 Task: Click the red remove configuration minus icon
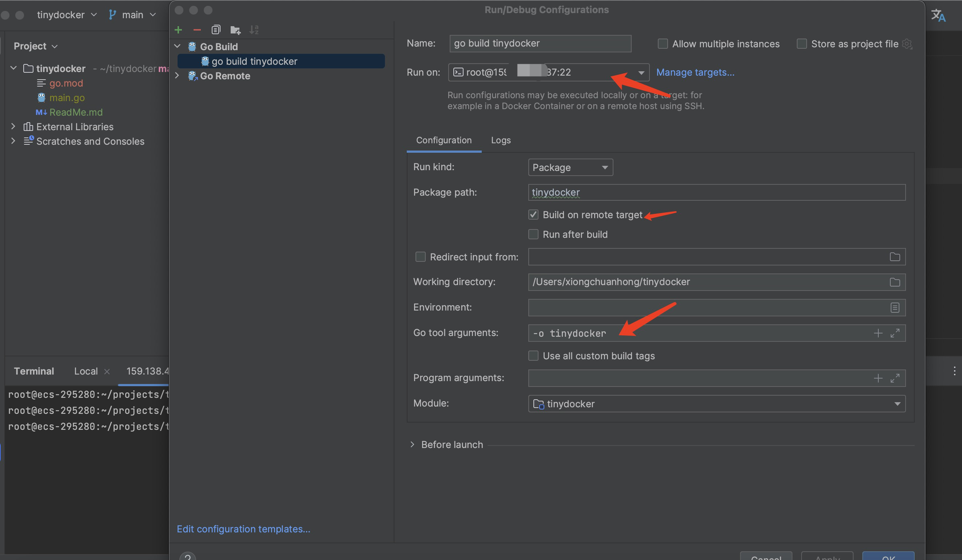197,30
